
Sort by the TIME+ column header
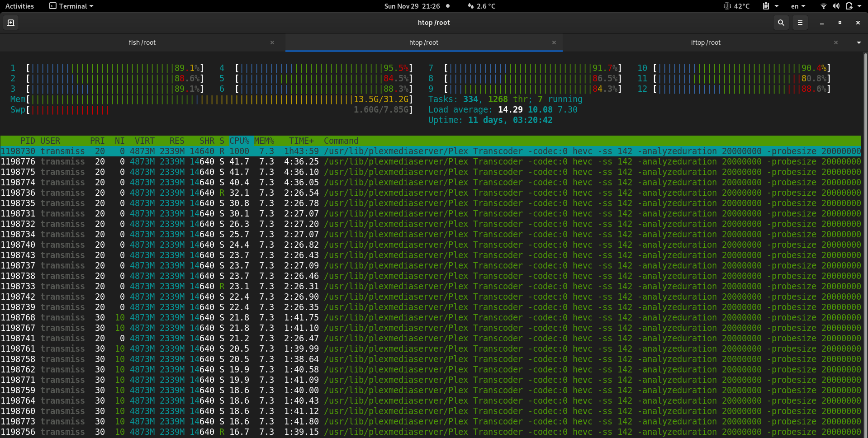tap(301, 141)
